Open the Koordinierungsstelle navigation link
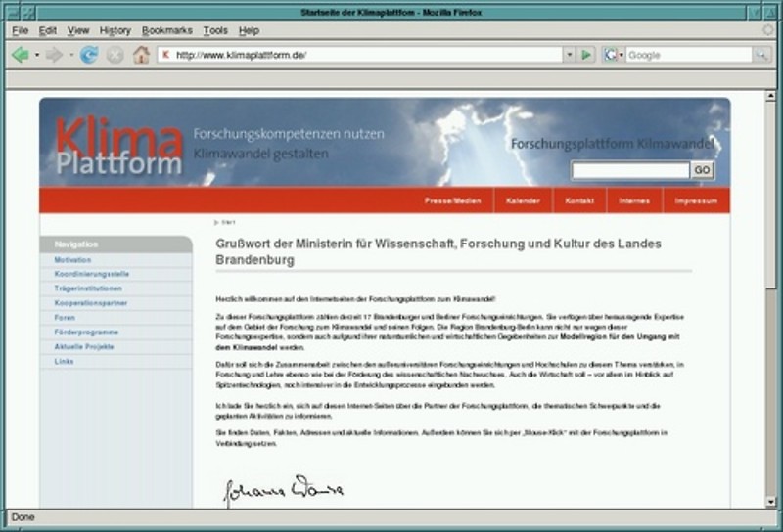 [92, 274]
